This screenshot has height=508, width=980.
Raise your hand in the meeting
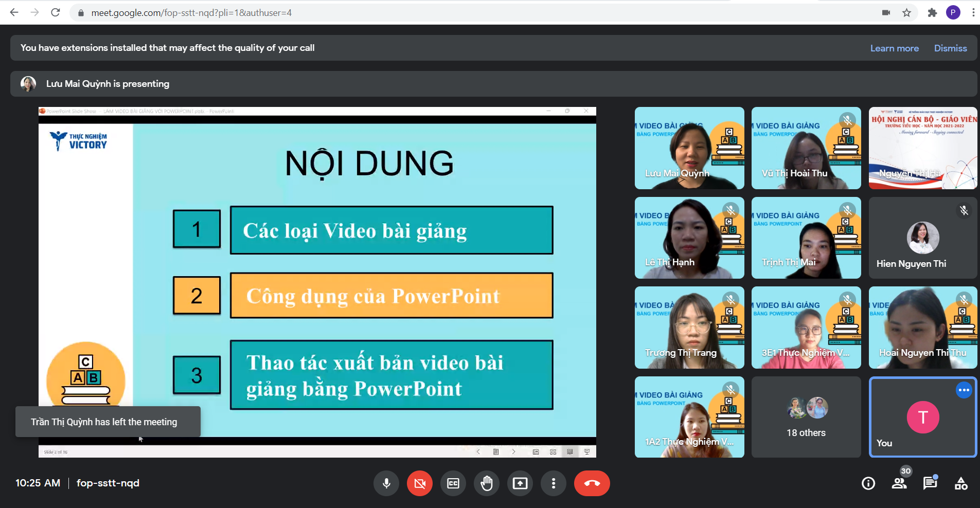487,483
